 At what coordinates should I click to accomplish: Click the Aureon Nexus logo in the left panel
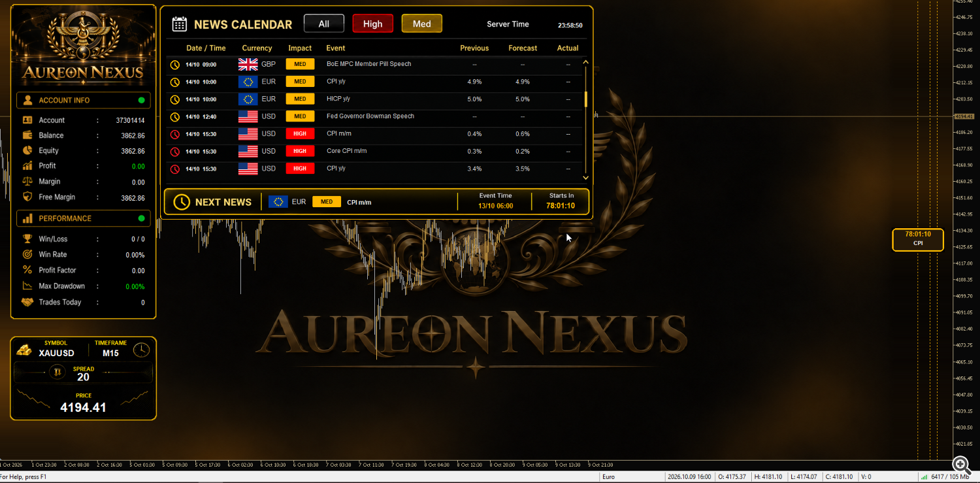(83, 48)
